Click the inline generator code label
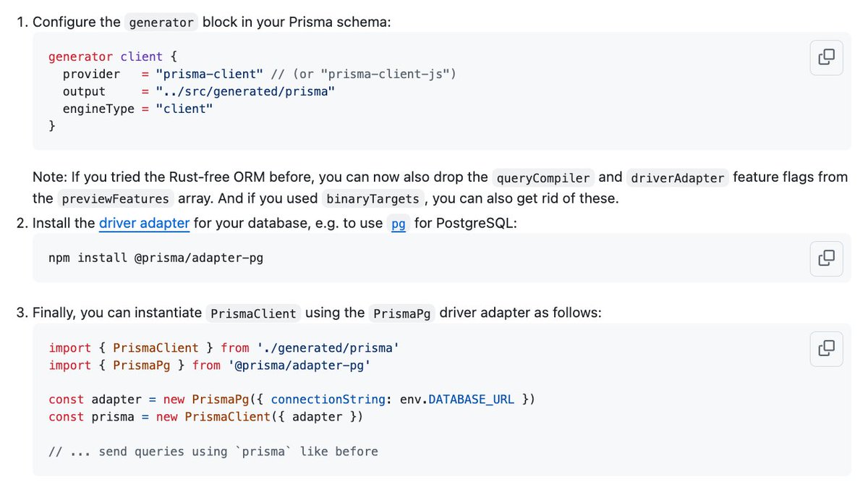 (161, 22)
